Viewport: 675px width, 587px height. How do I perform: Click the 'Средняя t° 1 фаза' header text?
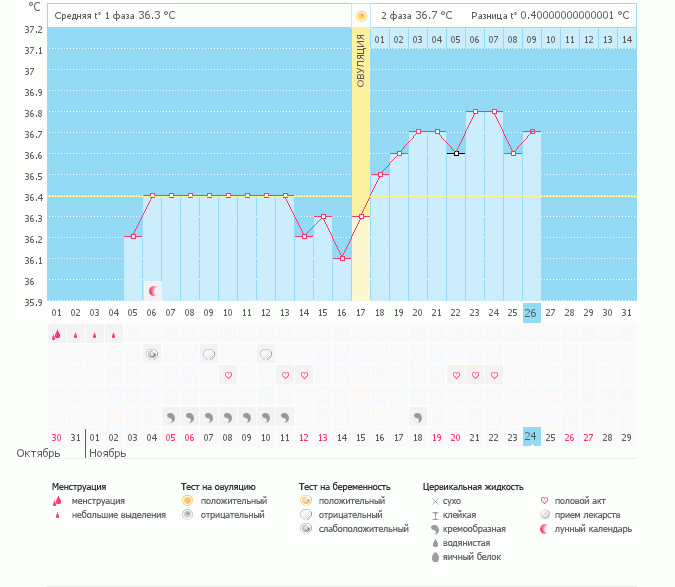pos(92,16)
